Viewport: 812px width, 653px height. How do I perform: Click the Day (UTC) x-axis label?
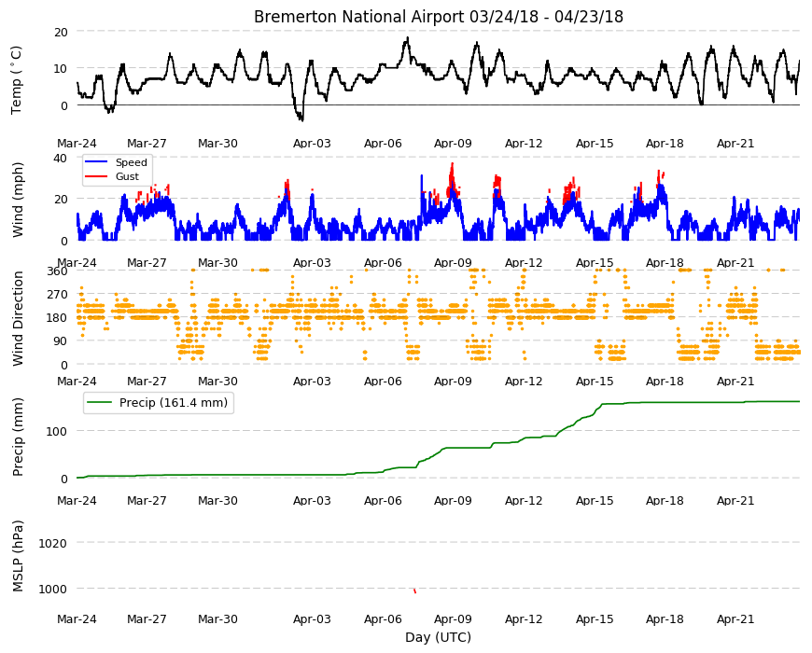coord(438,637)
